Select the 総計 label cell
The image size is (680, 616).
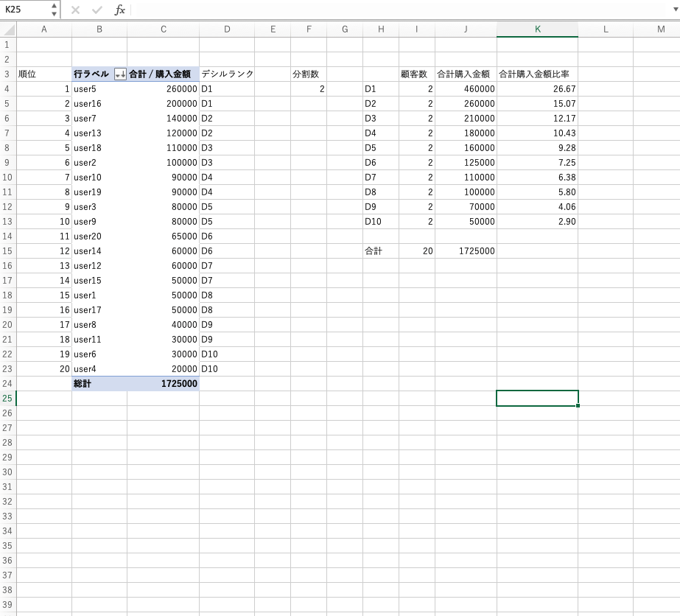pos(99,384)
